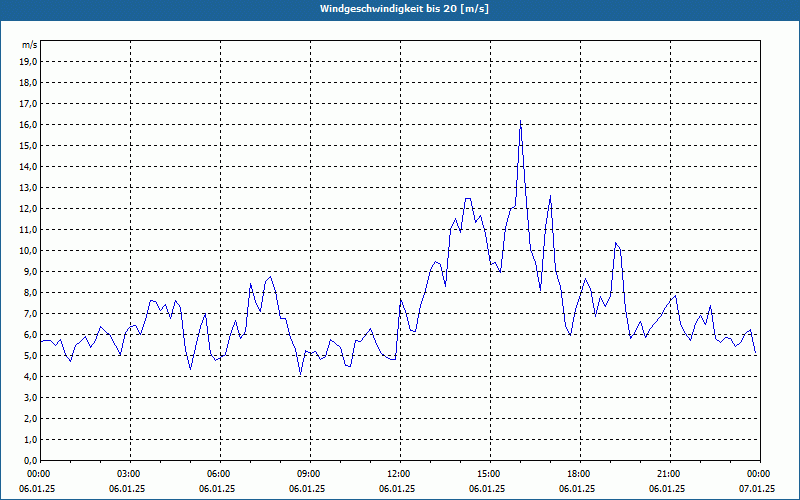
Task: Click the 06.01.25 date under 03:00
Action: pyautogui.click(x=127, y=489)
